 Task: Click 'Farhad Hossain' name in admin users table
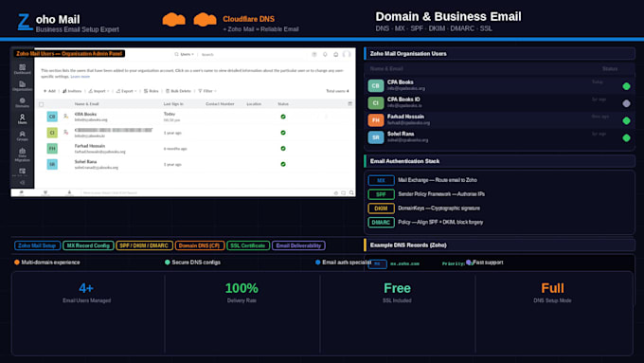(x=90, y=146)
